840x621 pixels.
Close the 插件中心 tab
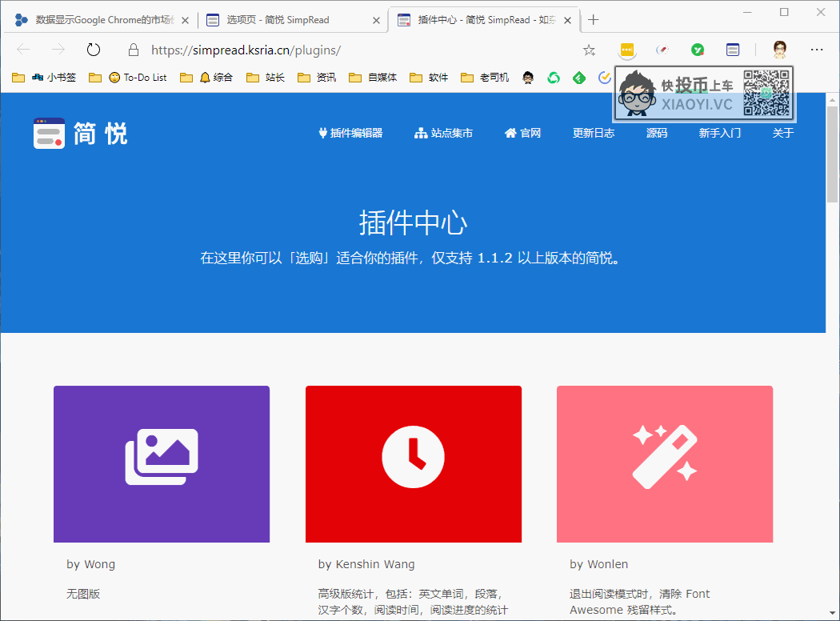[567, 20]
